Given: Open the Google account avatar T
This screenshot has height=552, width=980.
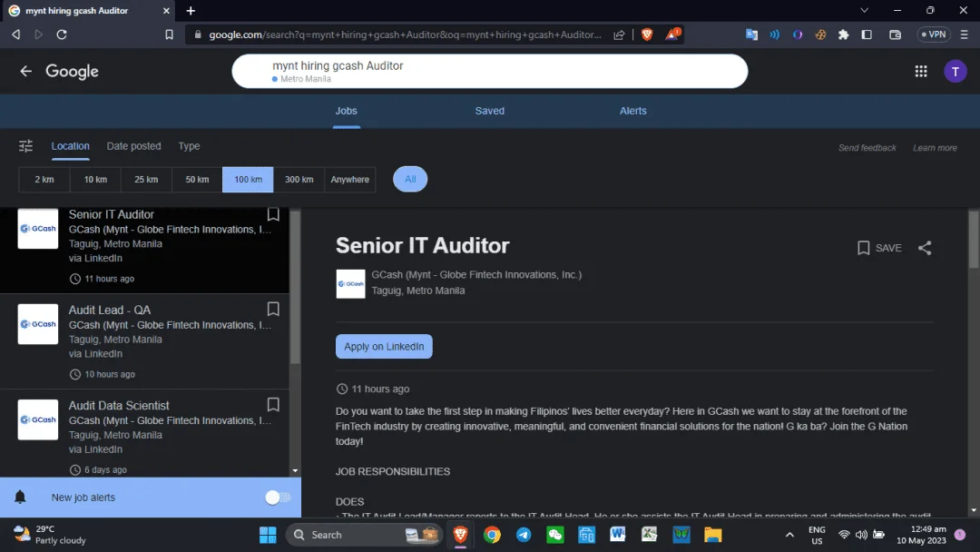Looking at the screenshot, I should [955, 71].
